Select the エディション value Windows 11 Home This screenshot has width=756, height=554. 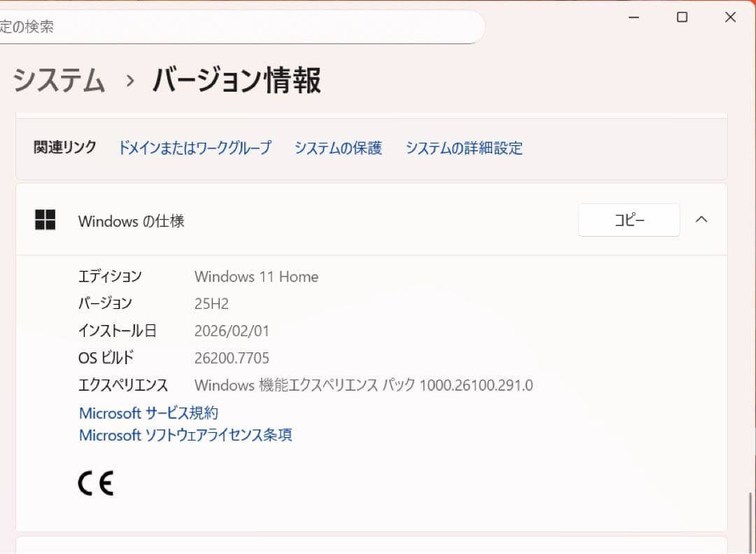pos(256,277)
